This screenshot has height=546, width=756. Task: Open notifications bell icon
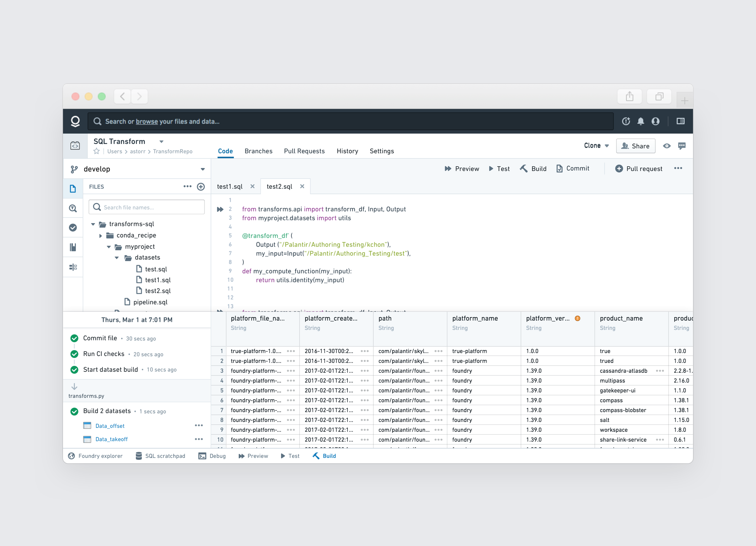pos(641,121)
